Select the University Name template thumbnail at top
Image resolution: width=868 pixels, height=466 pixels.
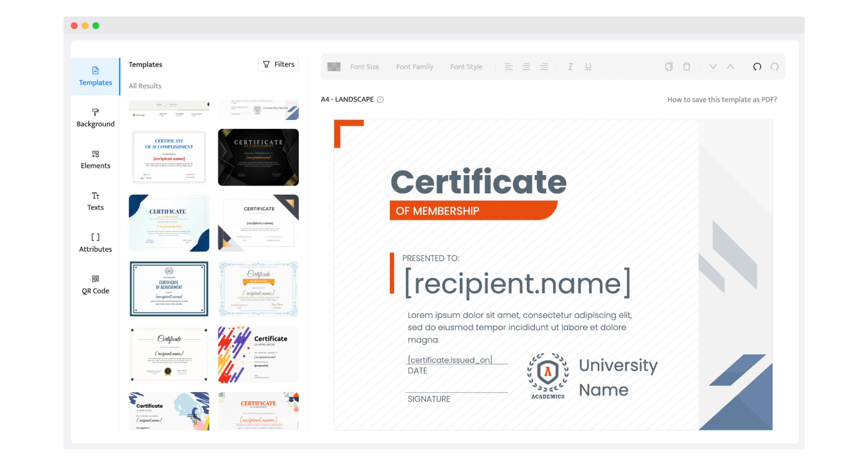point(258,110)
